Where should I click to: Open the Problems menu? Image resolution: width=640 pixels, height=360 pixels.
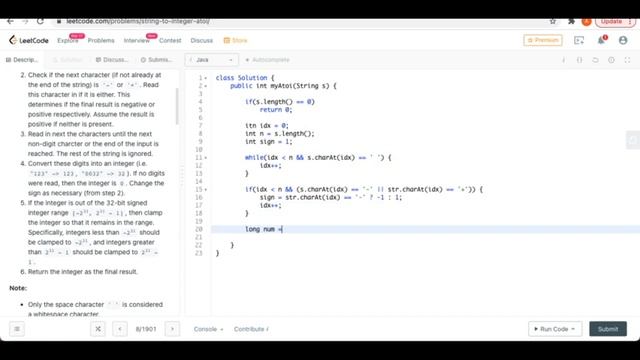point(101,40)
